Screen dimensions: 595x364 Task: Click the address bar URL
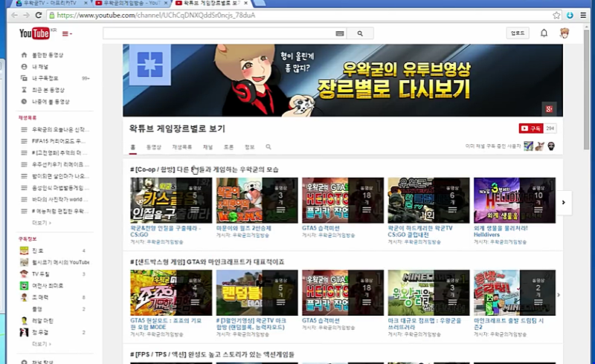pyautogui.click(x=156, y=15)
